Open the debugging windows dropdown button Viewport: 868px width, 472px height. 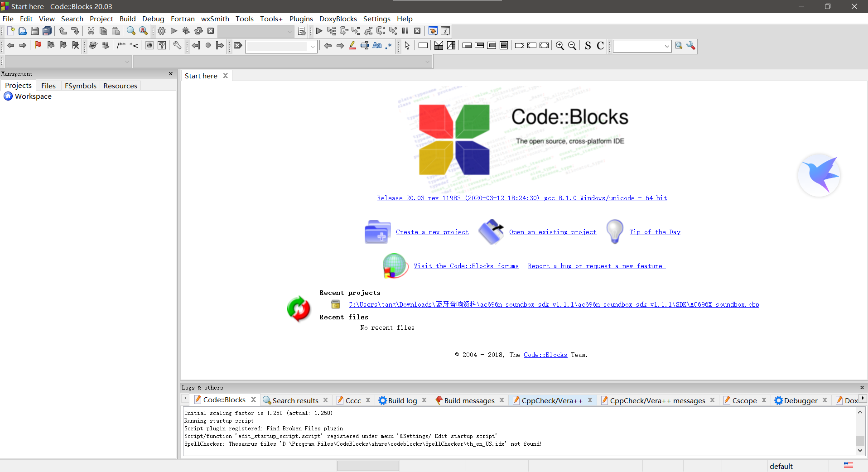[433, 31]
